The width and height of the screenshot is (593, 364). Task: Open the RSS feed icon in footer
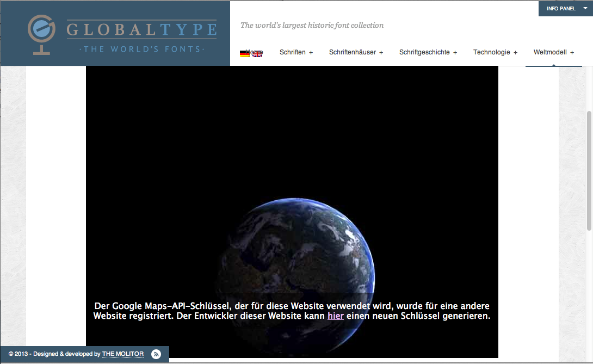click(156, 354)
